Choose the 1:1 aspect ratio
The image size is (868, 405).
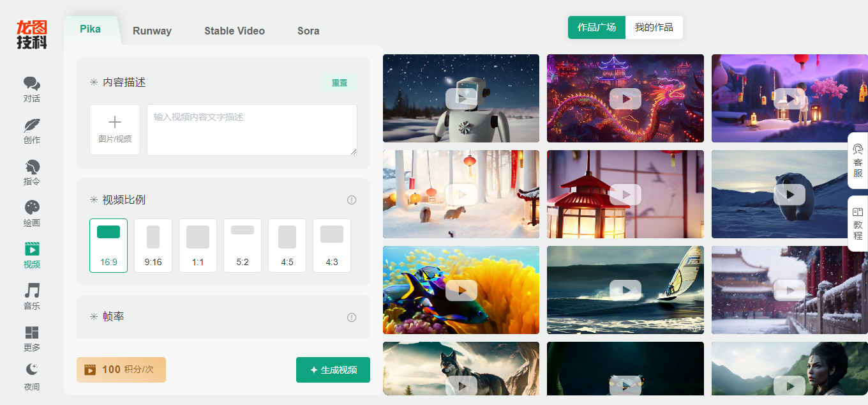tap(198, 245)
